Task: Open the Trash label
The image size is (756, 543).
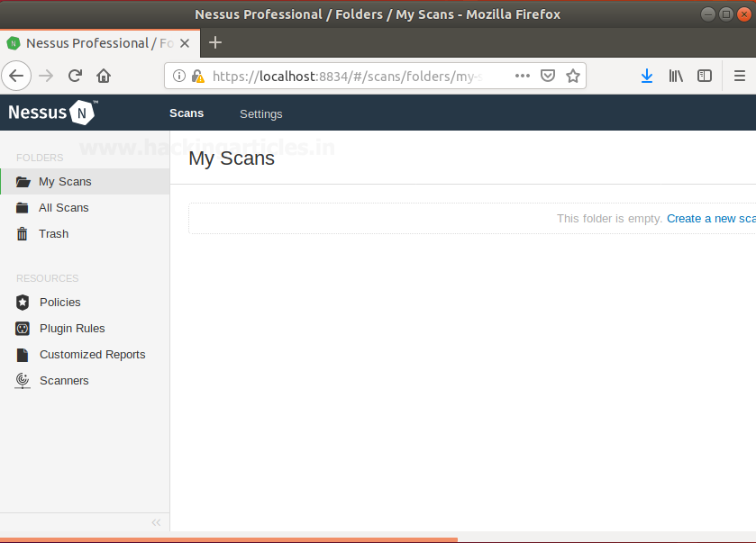Action: pos(53,233)
